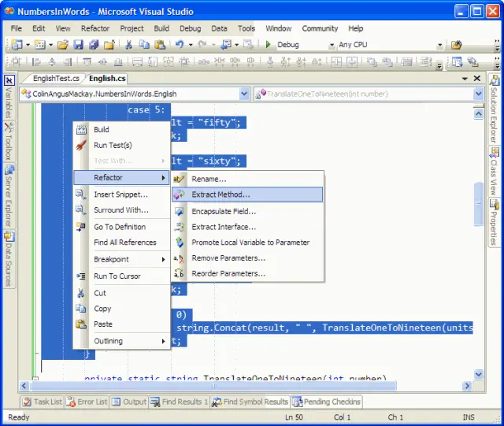Open the Error List panel tab

point(87,402)
